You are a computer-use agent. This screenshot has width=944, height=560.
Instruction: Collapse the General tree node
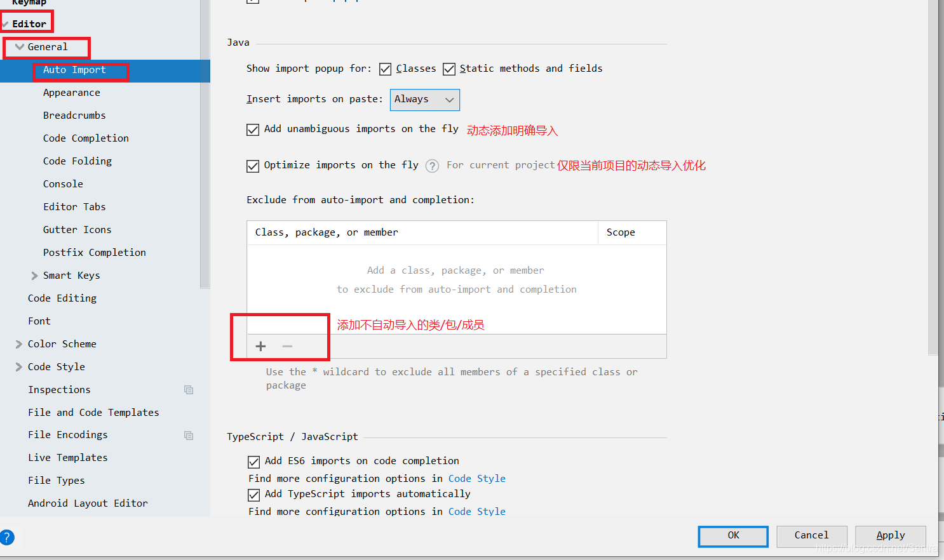tap(20, 47)
